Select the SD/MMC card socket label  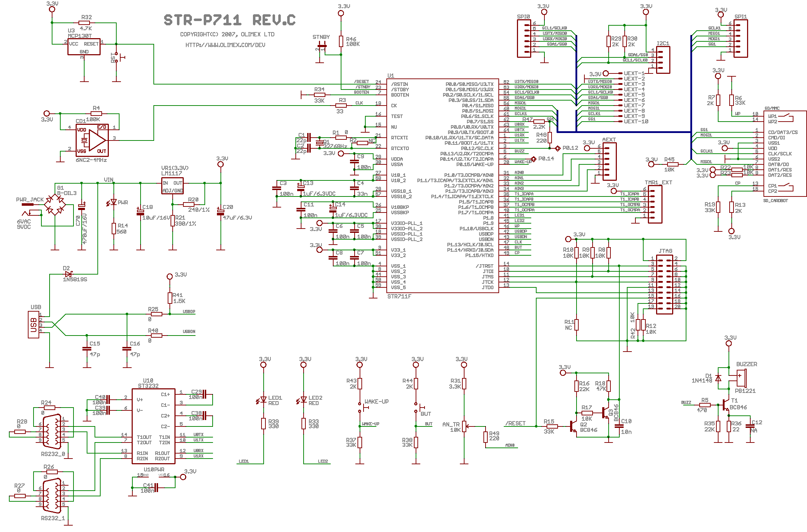coord(772,108)
